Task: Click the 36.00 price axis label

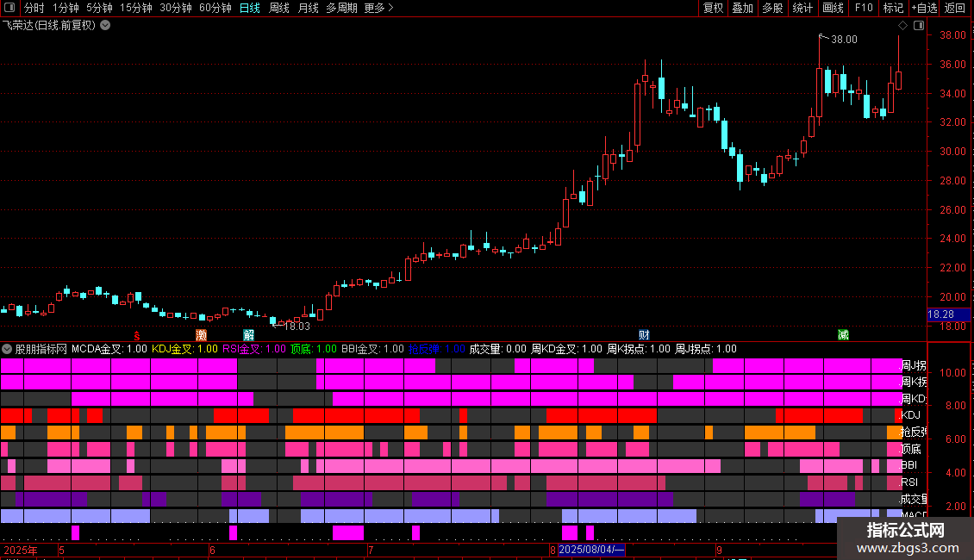Action: coord(952,64)
